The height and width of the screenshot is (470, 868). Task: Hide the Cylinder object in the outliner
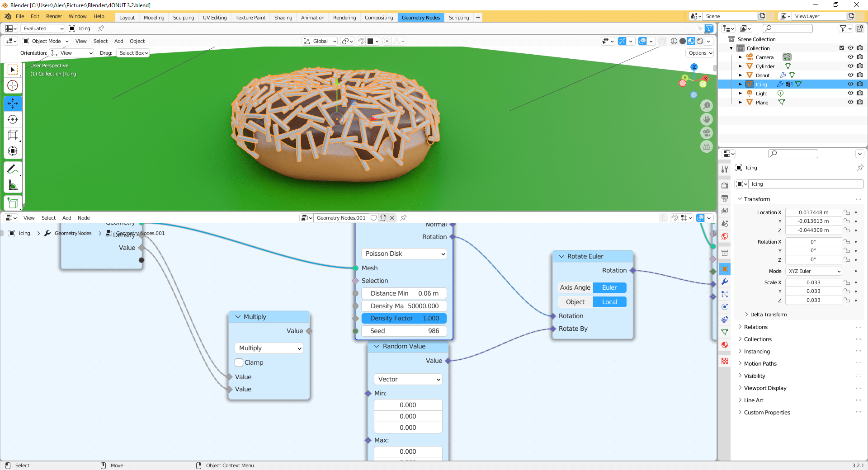pos(850,66)
